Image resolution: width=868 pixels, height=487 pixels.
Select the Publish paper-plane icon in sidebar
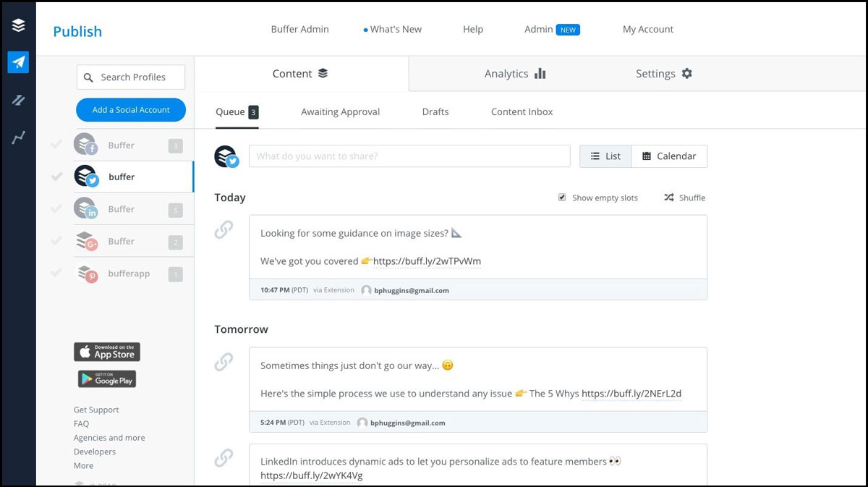(x=18, y=62)
